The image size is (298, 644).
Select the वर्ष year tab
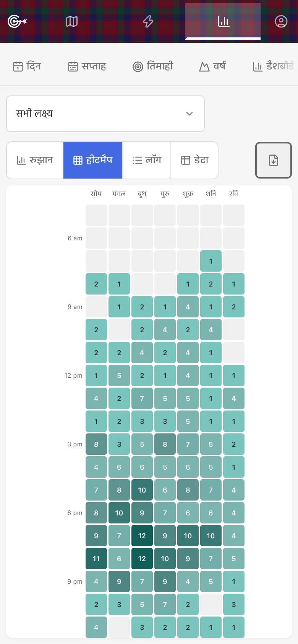212,66
